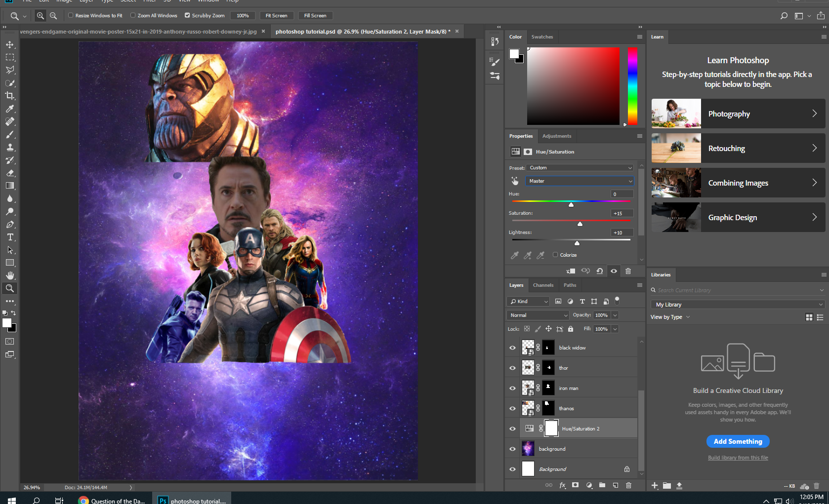Screen dimensions: 829x504
Task: Select the Rectangular Marquee tool
Action: click(10, 57)
